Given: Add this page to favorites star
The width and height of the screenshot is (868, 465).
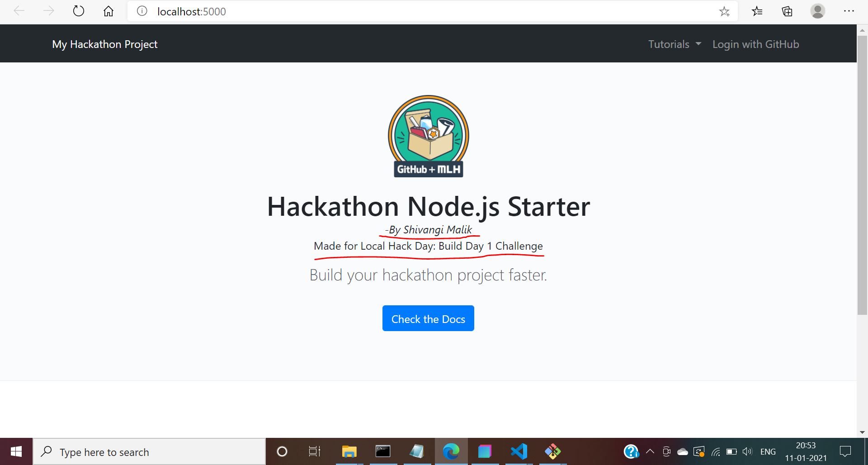Looking at the screenshot, I should click(724, 11).
